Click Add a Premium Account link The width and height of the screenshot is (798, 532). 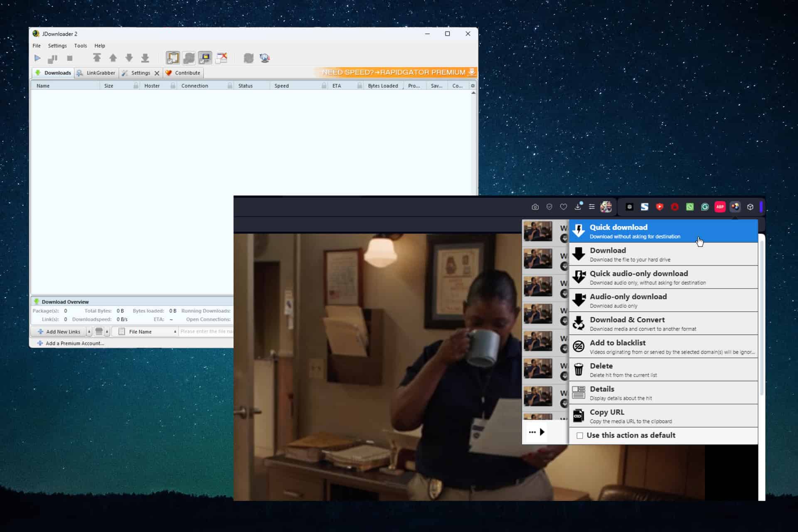point(71,343)
